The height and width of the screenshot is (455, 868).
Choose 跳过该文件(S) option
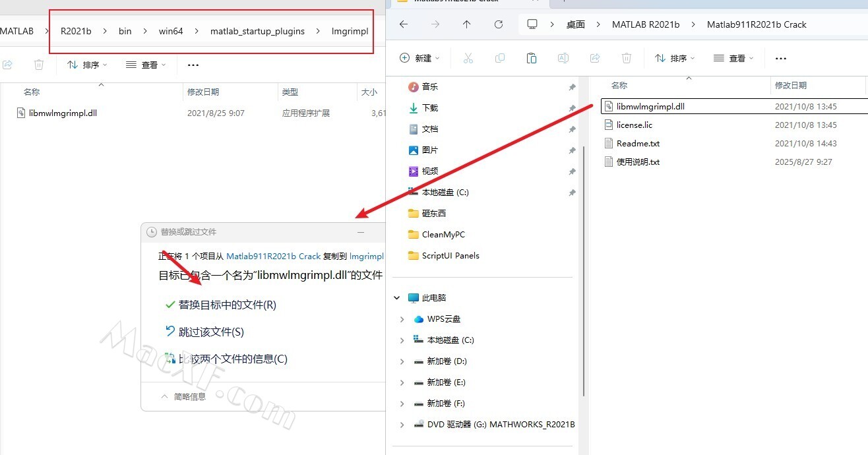pyautogui.click(x=210, y=332)
